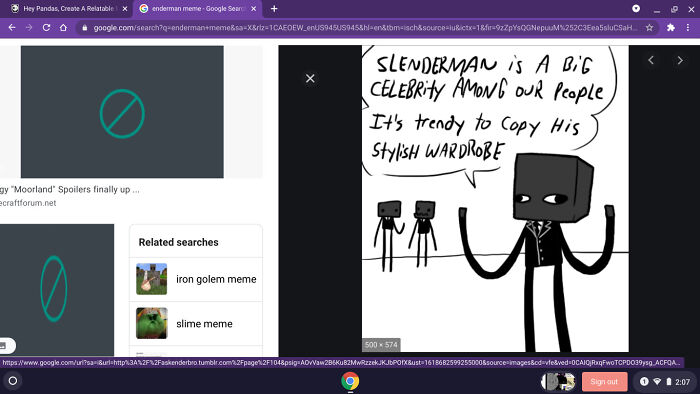Image resolution: width=700 pixels, height=394 pixels.
Task: Show the previous image in preview
Action: (651, 60)
